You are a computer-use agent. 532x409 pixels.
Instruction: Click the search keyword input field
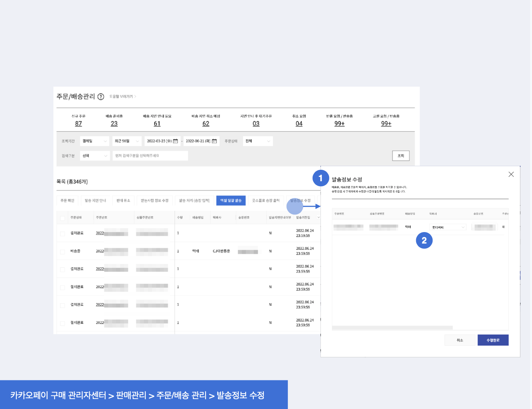[150, 156]
